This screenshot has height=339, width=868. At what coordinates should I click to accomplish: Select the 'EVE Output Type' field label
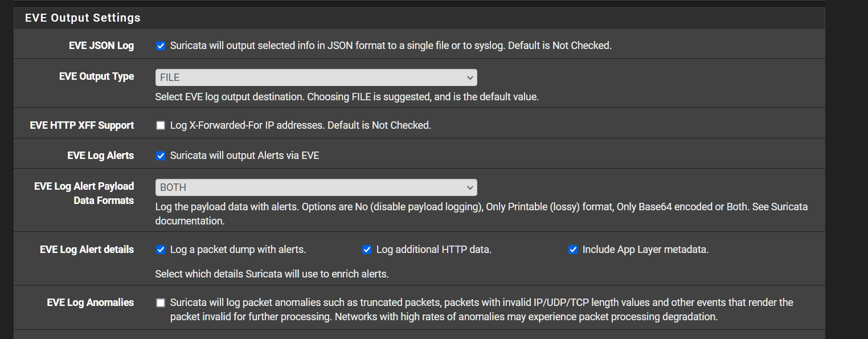pyautogui.click(x=96, y=76)
